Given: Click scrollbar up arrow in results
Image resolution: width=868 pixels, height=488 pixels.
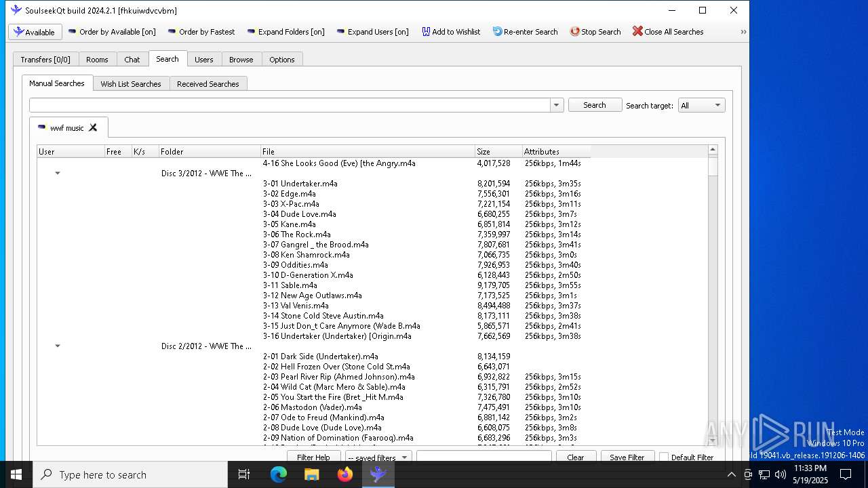Looking at the screenshot, I should tap(713, 150).
